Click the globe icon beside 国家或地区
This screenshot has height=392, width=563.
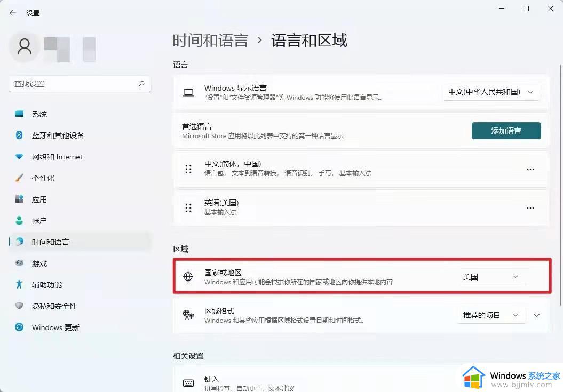pyautogui.click(x=188, y=276)
